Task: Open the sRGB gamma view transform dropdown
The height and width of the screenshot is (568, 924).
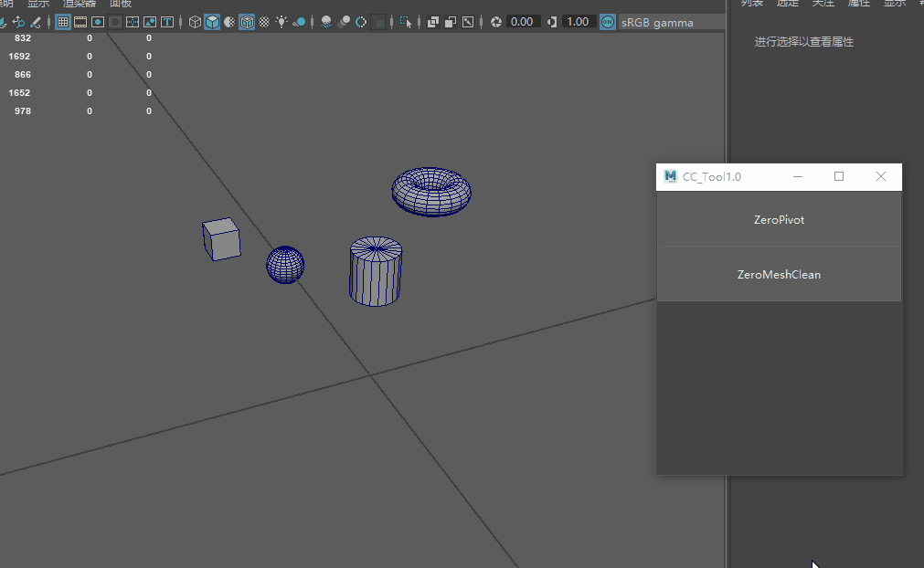Action: click(x=656, y=22)
